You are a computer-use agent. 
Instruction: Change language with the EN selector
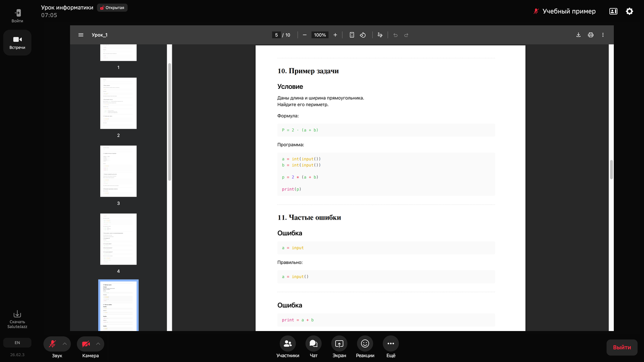click(x=17, y=343)
